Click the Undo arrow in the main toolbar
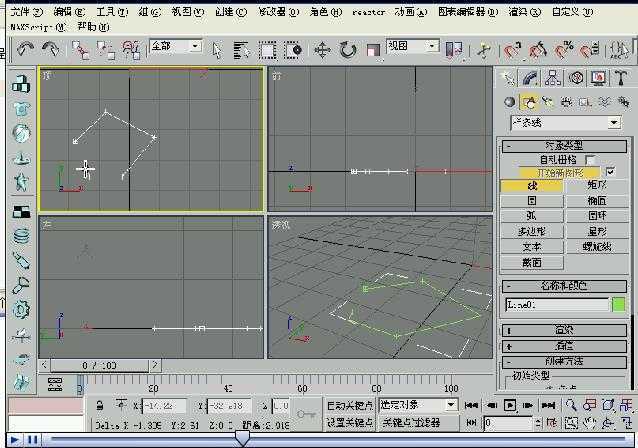Screen dimensions: 638x448 pos(25,49)
